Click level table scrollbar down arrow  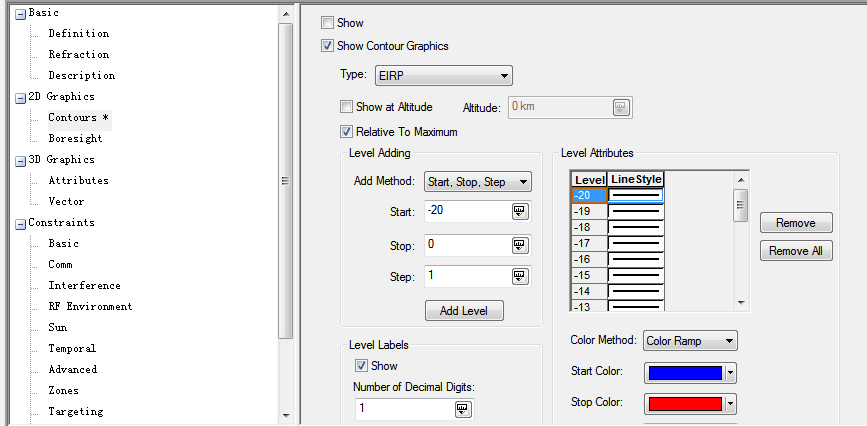[x=741, y=303]
